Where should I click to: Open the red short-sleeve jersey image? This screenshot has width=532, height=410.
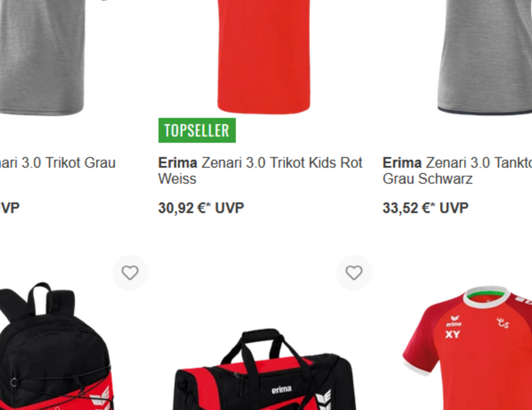pyautogui.click(x=467, y=348)
